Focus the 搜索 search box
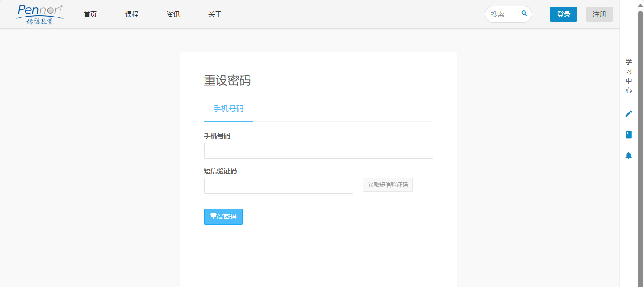Viewport: 644px width, 287px height. pos(504,14)
